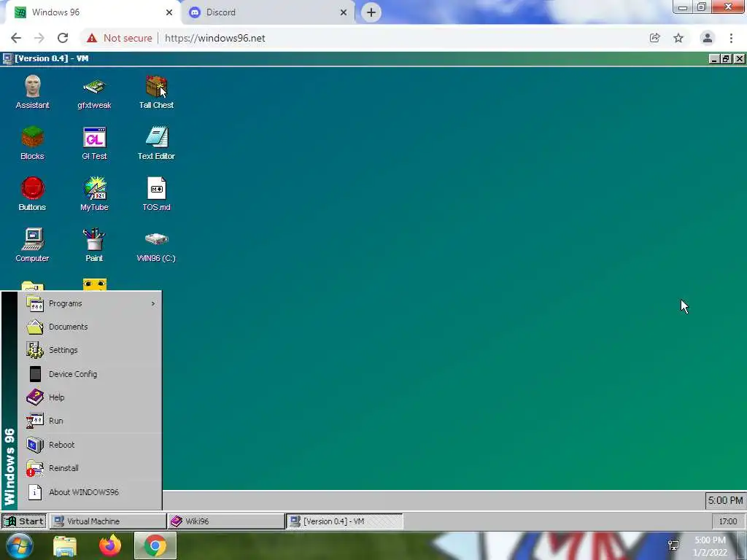Open the host clock 5:00 PM date
The image size is (747, 560).
710,545
